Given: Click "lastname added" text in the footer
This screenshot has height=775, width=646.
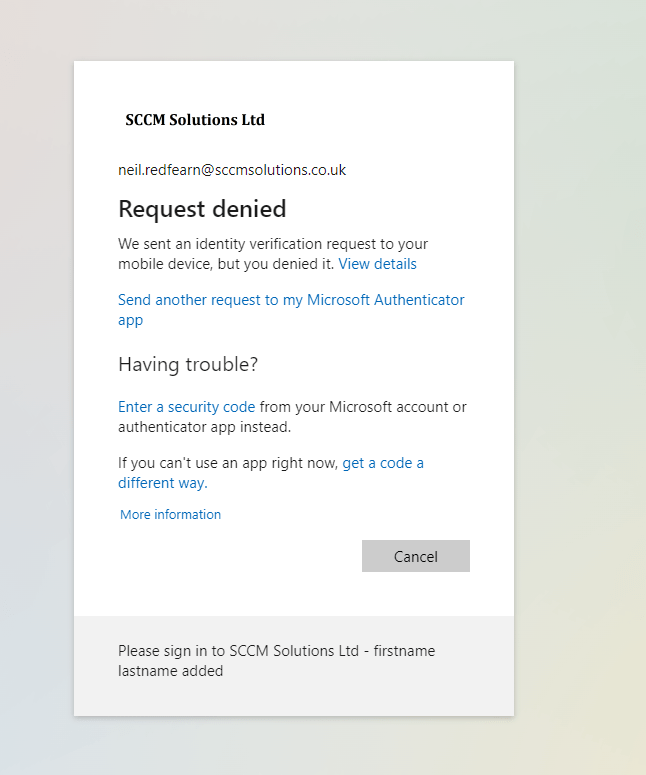Looking at the screenshot, I should click(x=170, y=672).
